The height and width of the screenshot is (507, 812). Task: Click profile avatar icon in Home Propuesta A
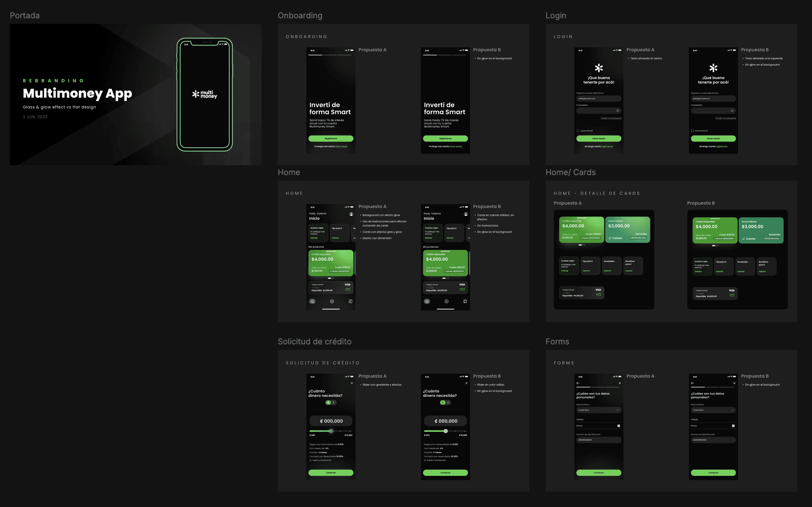(351, 214)
